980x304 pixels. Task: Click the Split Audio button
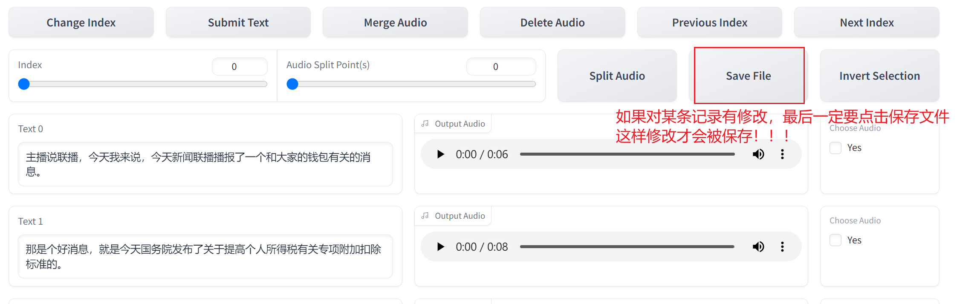point(617,76)
